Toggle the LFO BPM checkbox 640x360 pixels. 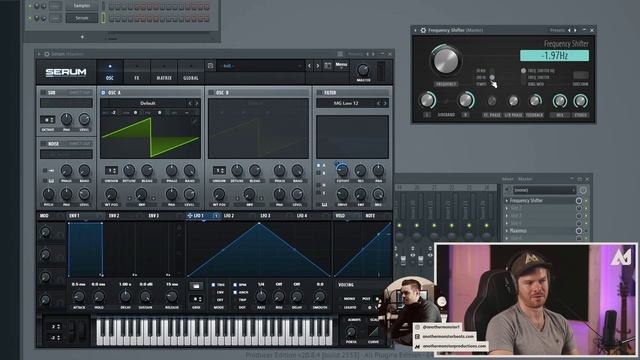tap(235, 285)
